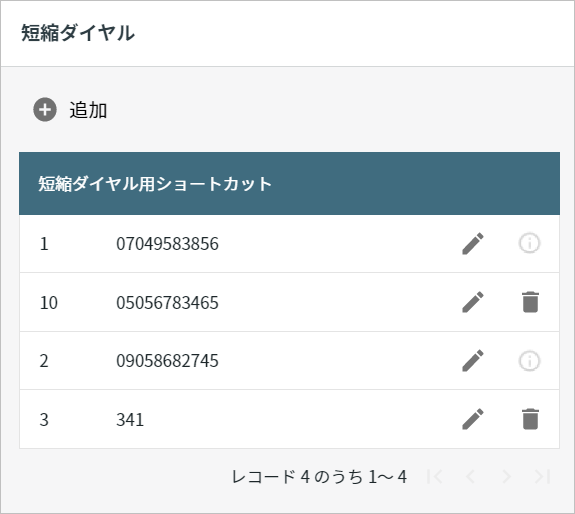Select phone number 05056783465

pos(167,303)
